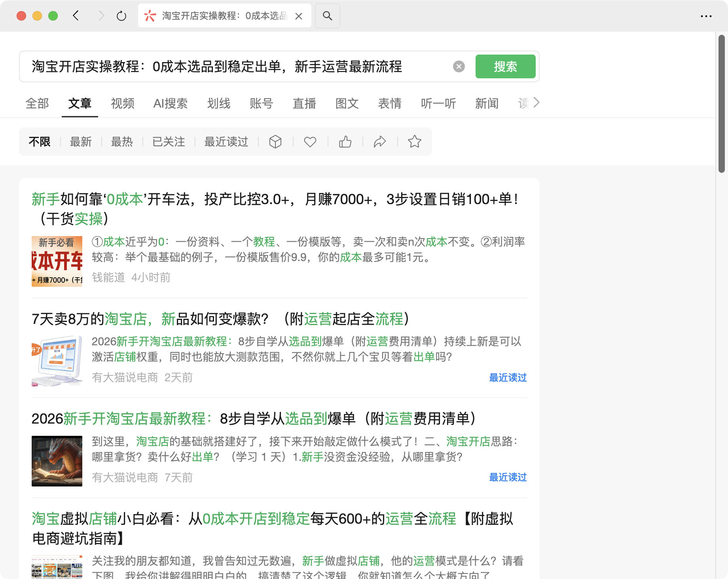Filter results by 最近读过
The width and height of the screenshot is (728, 579).
(226, 142)
